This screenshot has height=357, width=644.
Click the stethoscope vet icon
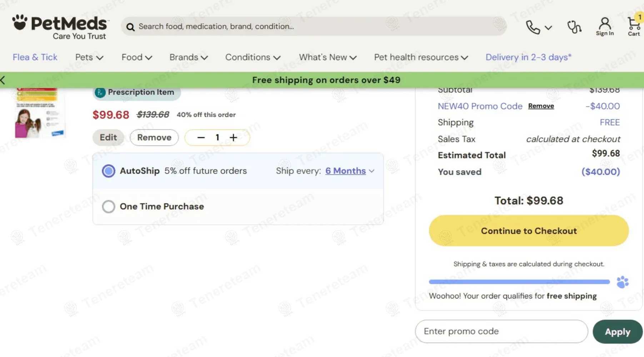[574, 27]
